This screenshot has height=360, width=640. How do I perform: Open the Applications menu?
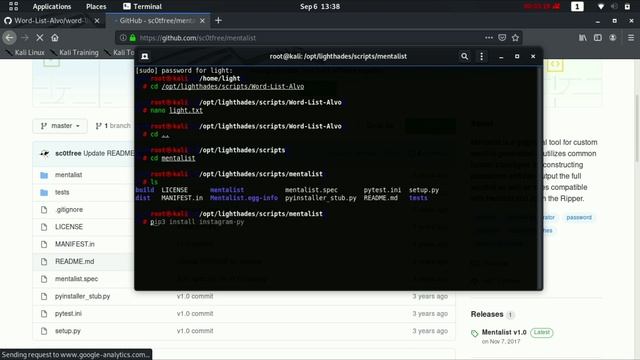click(52, 7)
